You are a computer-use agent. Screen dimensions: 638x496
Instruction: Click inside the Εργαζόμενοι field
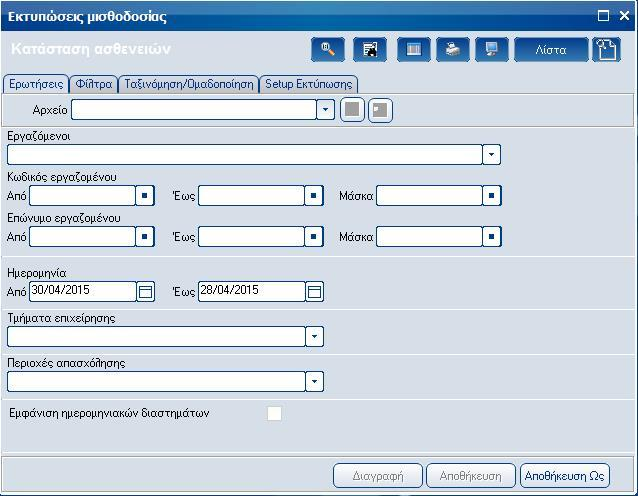tap(245, 155)
